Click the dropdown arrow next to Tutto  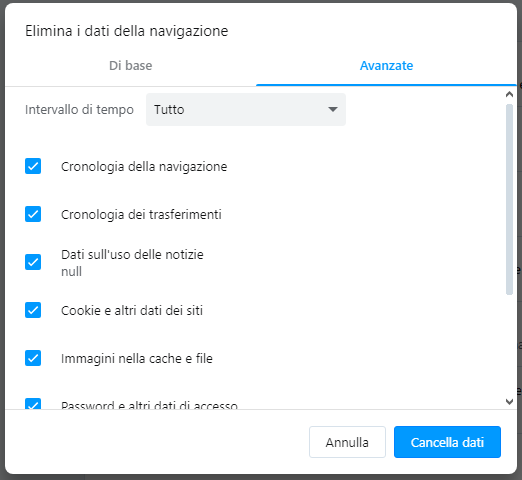[x=333, y=109]
